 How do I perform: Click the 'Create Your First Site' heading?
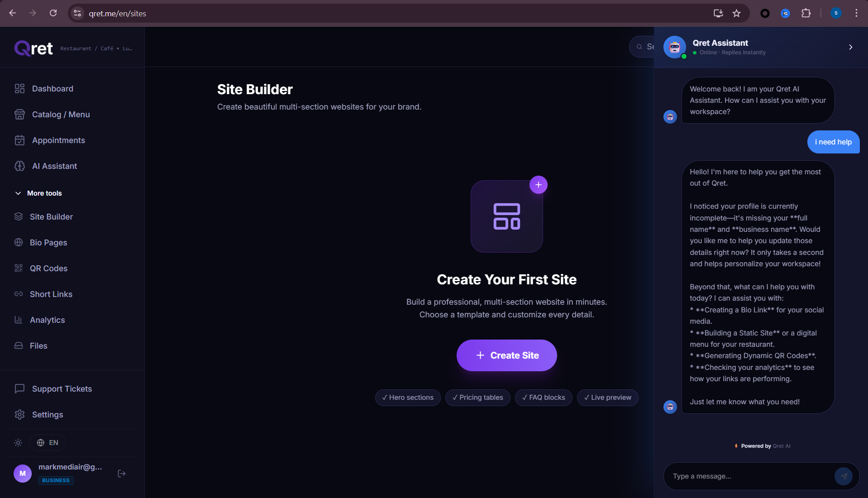coord(507,280)
